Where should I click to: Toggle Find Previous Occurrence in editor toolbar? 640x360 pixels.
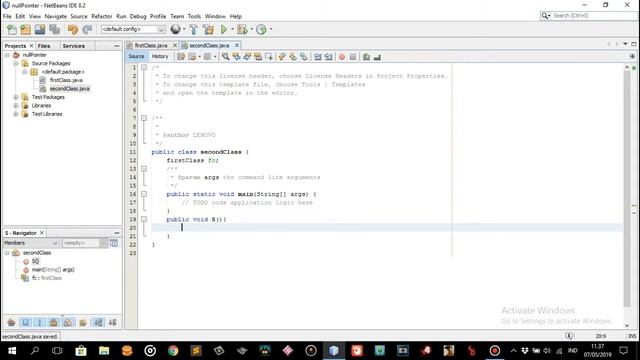click(236, 57)
